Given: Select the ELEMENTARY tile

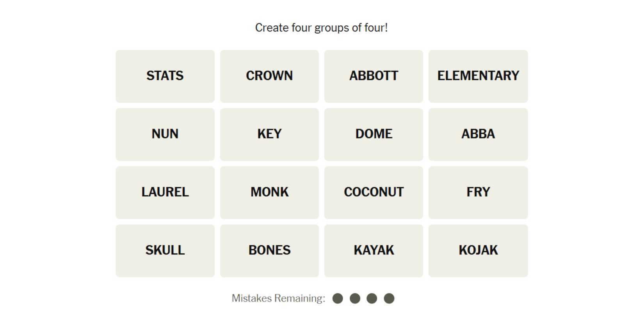Looking at the screenshot, I should pyautogui.click(x=478, y=76).
